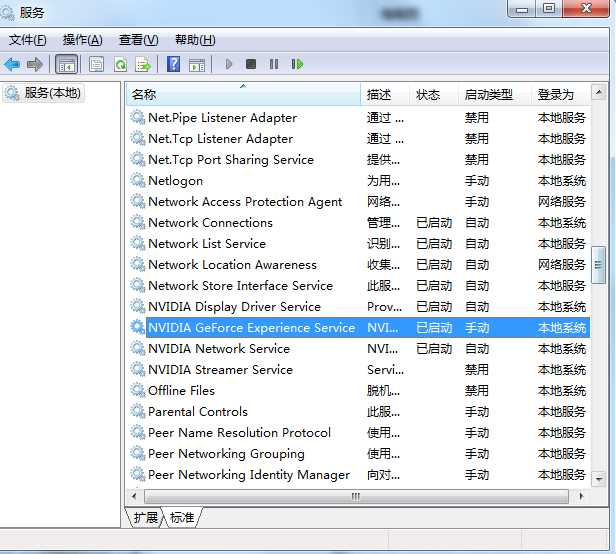616x554 pixels.
Task: Switch to the 标准 tab
Action: point(182,517)
